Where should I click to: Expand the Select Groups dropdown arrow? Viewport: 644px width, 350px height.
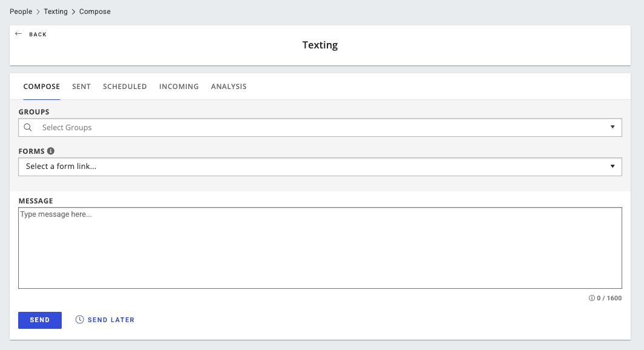click(x=613, y=127)
